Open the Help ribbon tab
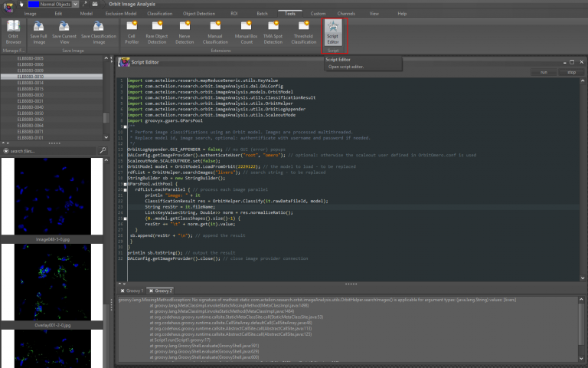The width and height of the screenshot is (588, 368). pyautogui.click(x=402, y=14)
